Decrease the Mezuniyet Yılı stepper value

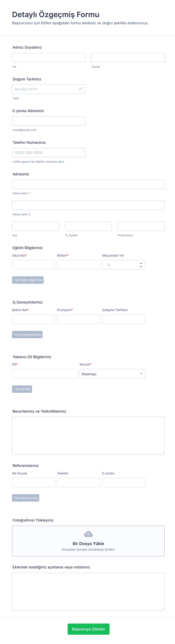(x=141, y=266)
